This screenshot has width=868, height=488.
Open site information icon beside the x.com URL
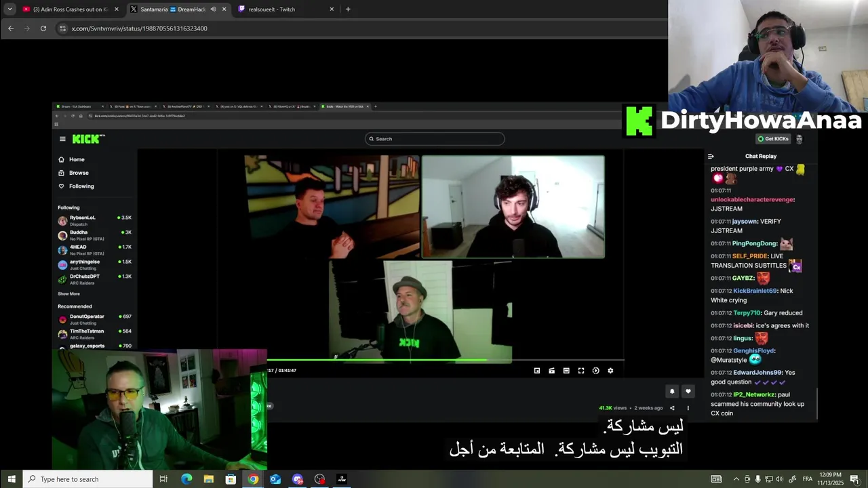pyautogui.click(x=62, y=28)
